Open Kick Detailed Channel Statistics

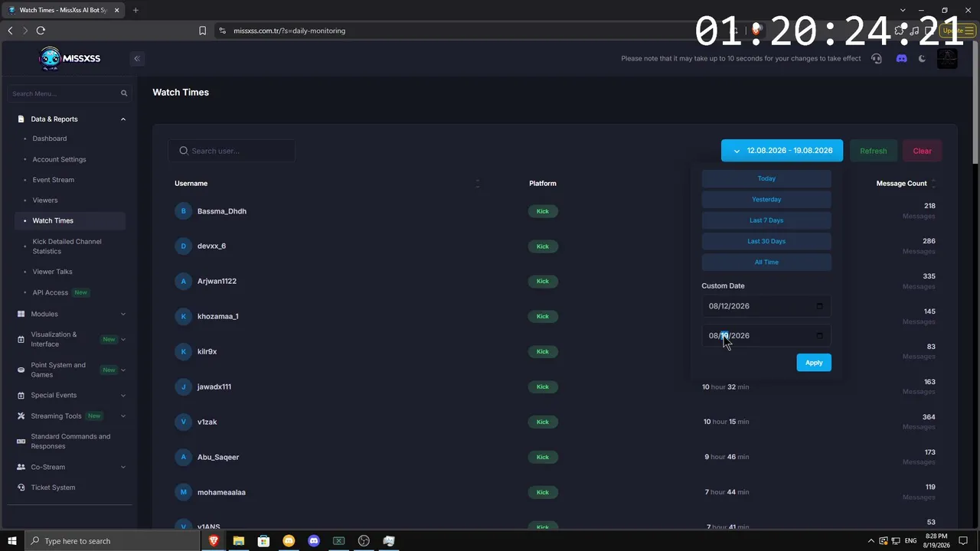pos(67,246)
